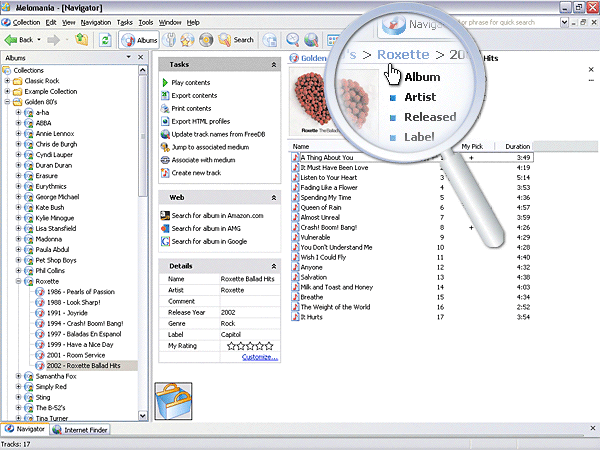600x450 pixels.
Task: Set My Rating using the stars
Action: pyautogui.click(x=252, y=345)
